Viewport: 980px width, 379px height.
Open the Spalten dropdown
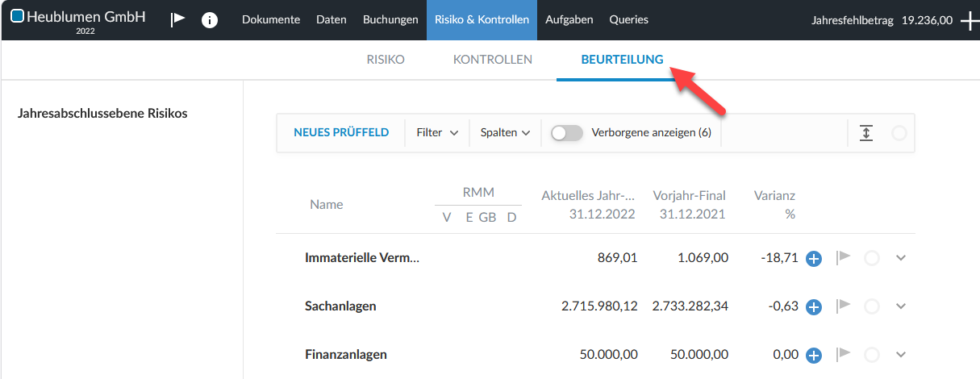click(x=505, y=132)
